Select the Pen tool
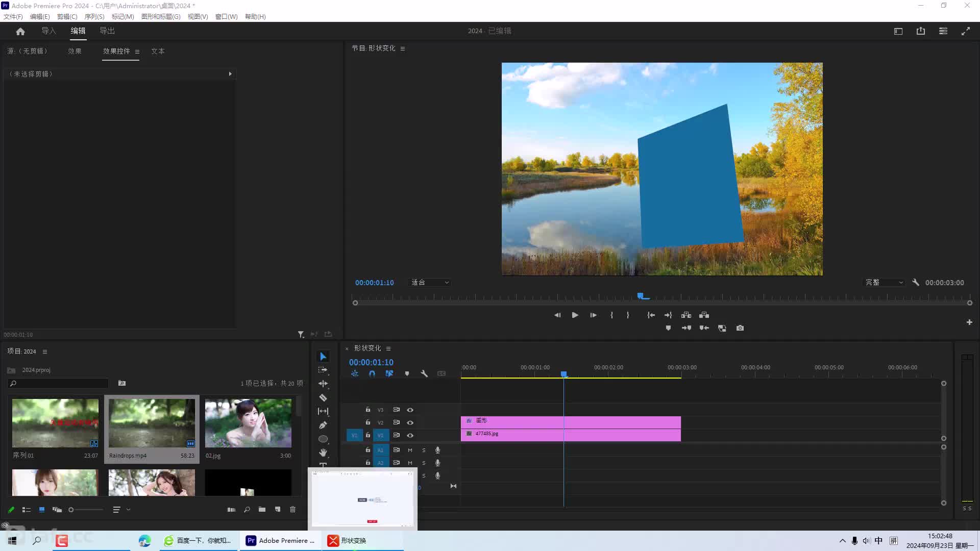Screen dimensions: 980x551 (x=323, y=425)
